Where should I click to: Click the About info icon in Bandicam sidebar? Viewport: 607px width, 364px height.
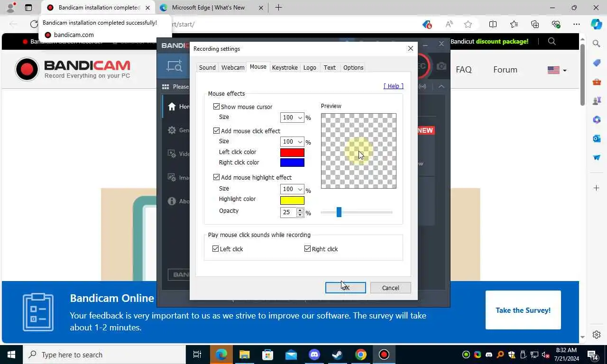(172, 201)
